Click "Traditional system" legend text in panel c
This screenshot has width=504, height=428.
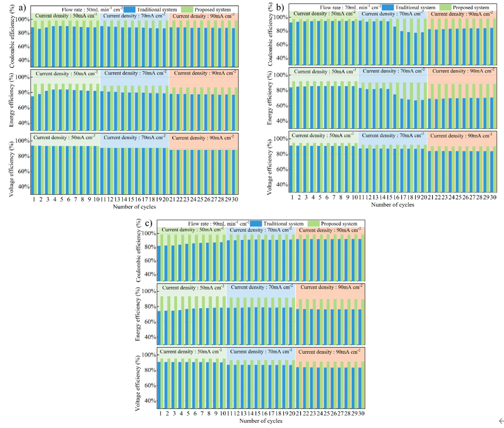pyautogui.click(x=283, y=224)
